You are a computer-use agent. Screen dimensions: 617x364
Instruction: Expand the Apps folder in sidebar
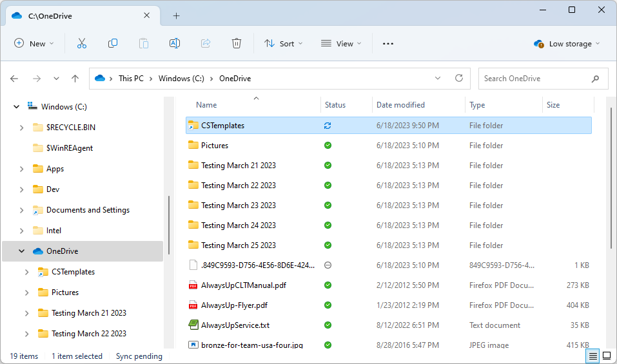click(x=21, y=169)
